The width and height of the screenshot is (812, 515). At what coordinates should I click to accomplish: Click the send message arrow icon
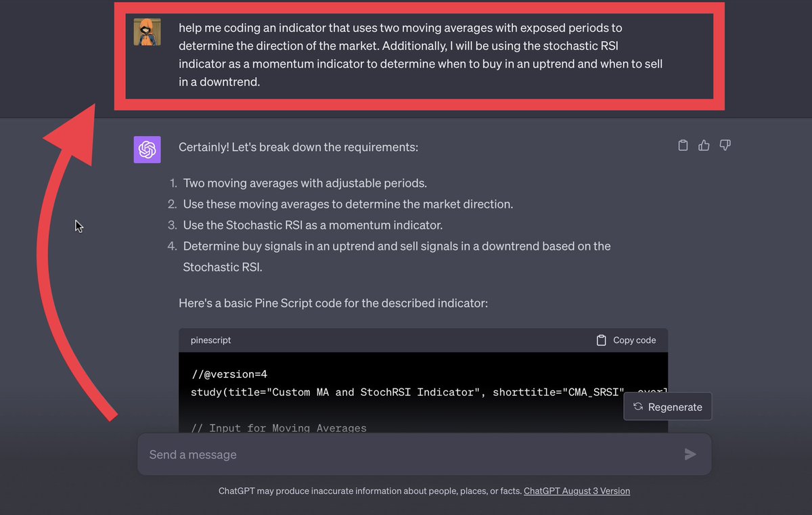690,454
